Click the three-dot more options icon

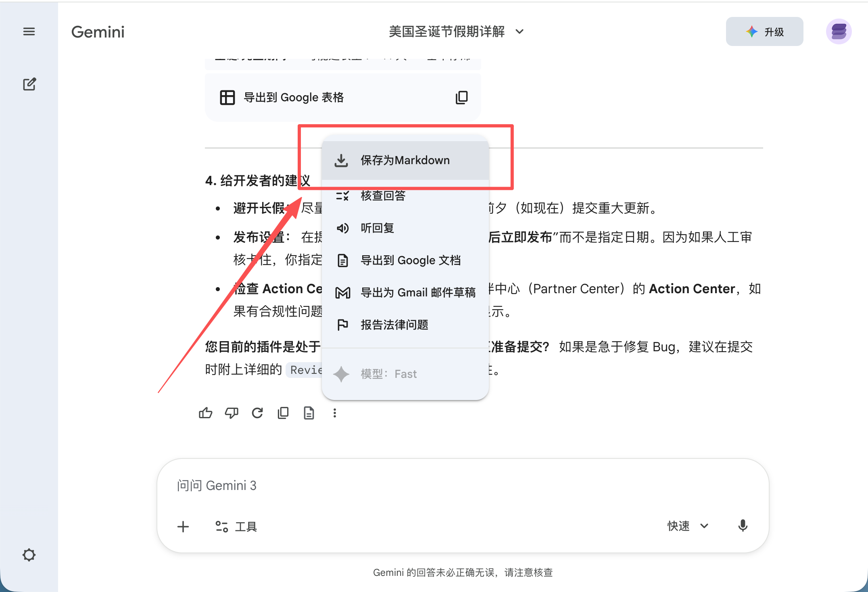point(335,413)
